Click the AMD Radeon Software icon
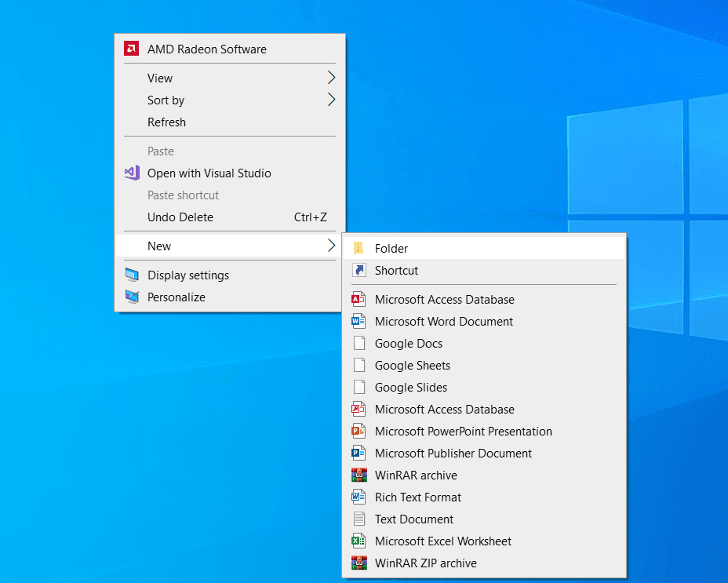728x583 pixels. coord(131,49)
